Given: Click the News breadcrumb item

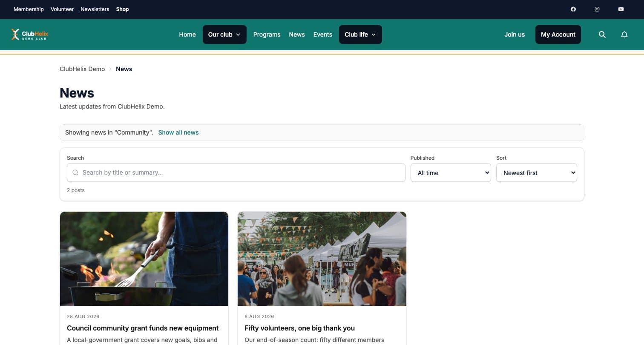Looking at the screenshot, I should tap(124, 69).
